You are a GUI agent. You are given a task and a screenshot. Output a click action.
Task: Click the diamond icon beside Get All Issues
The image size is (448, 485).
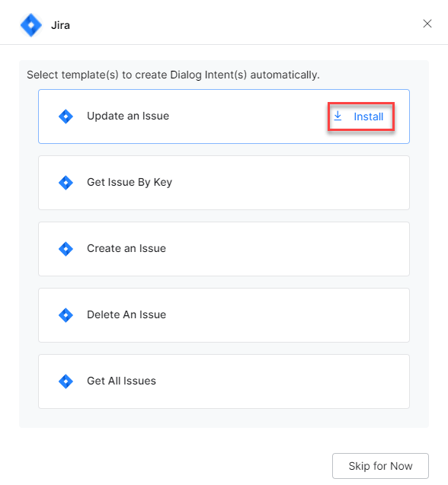pos(66,381)
